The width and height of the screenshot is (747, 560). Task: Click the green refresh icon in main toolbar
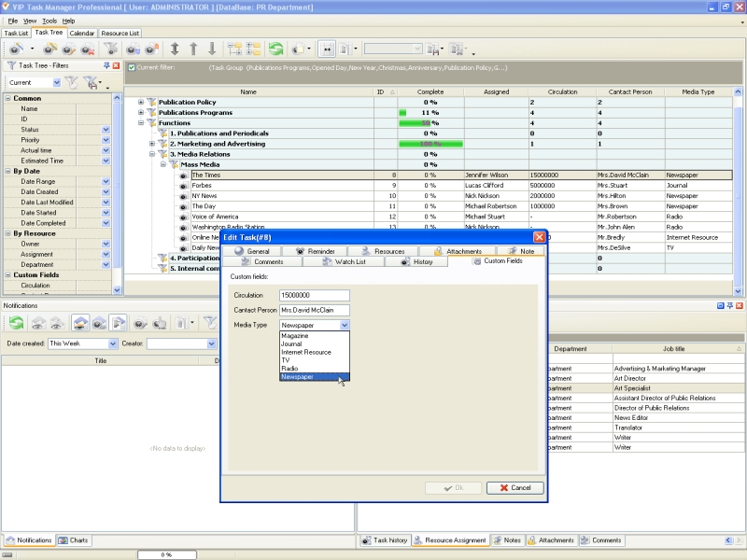tap(276, 49)
